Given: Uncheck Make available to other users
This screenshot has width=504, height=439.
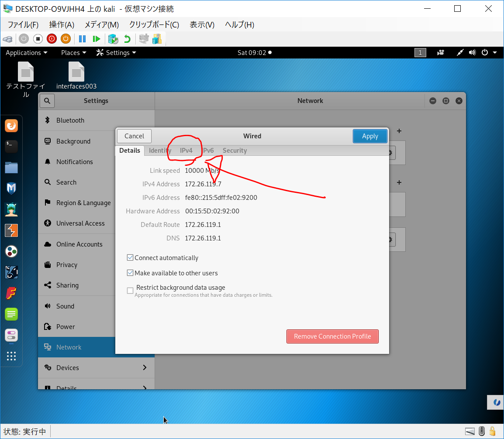Looking at the screenshot, I should tap(130, 273).
